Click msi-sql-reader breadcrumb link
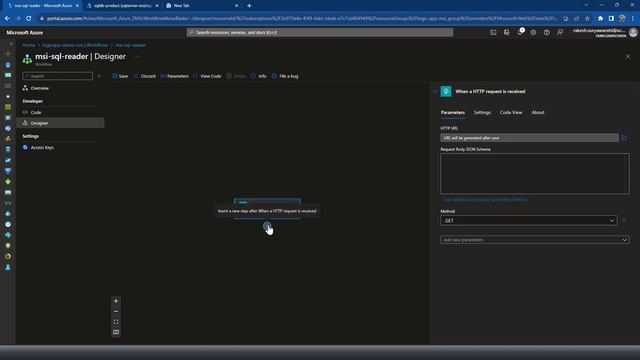Viewport: 640px width, 360px height. [130, 45]
